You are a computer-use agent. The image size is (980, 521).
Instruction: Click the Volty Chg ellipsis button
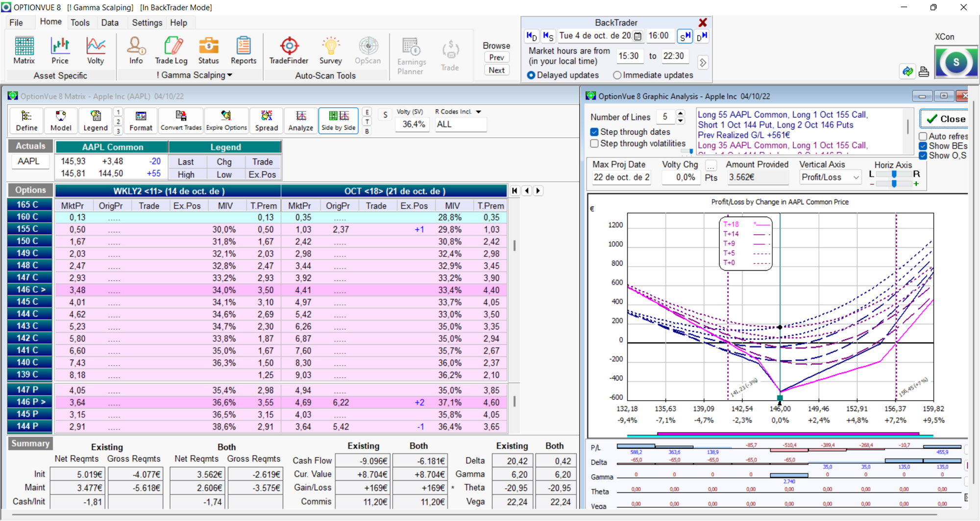point(710,166)
